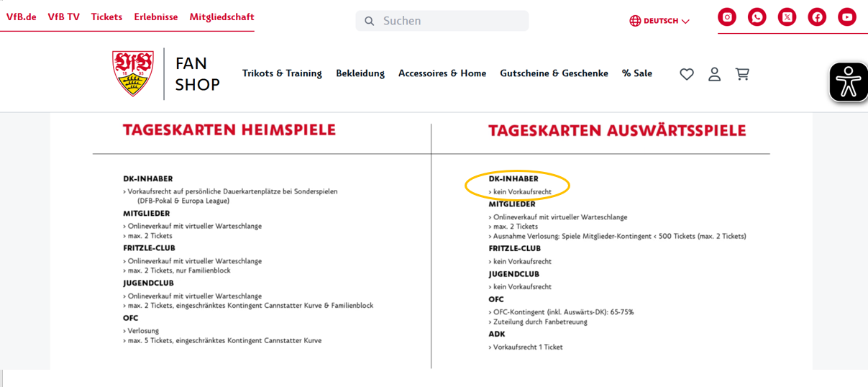Image resolution: width=868 pixels, height=387 pixels.
Task: Click the VfB Stuttgart club logo
Action: click(x=133, y=73)
